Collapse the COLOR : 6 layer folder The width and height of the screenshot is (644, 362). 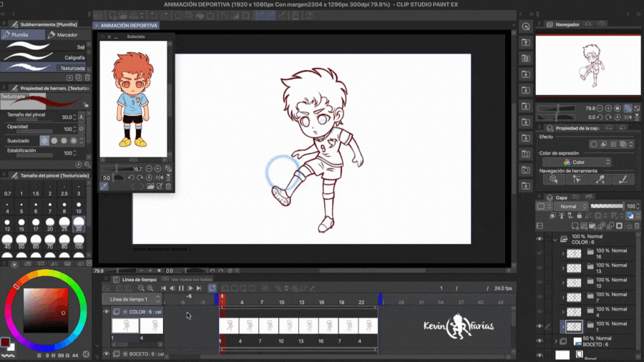(555, 239)
